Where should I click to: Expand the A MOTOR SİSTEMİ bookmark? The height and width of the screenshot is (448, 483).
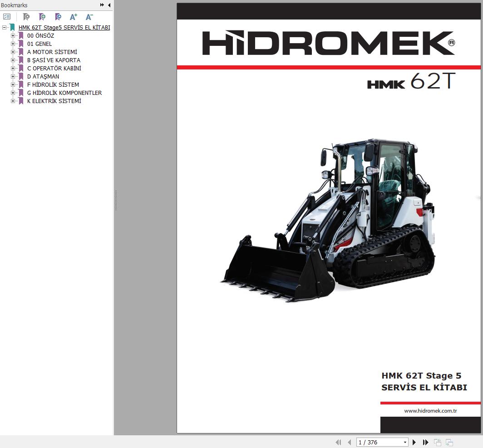(13, 52)
